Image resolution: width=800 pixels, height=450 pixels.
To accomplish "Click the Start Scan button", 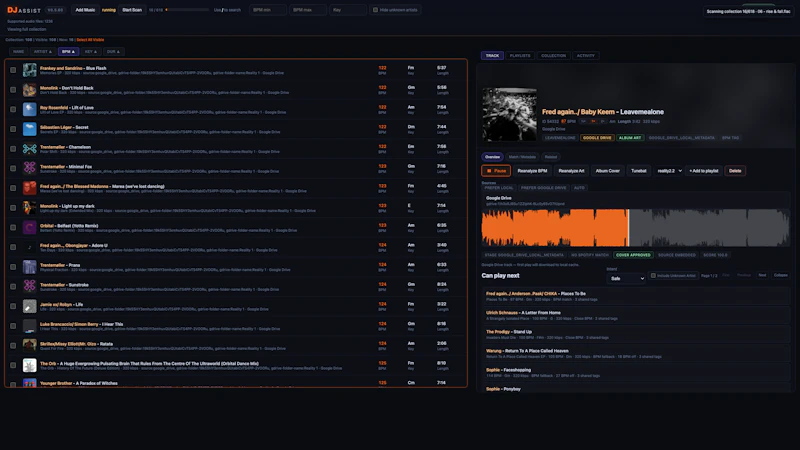I will coord(132,10).
